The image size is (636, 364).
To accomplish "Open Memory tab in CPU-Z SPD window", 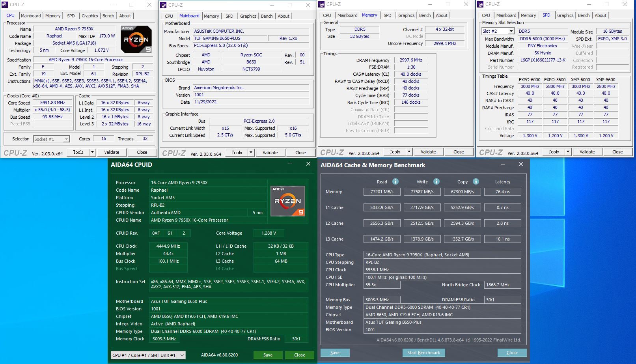I will tap(528, 15).
